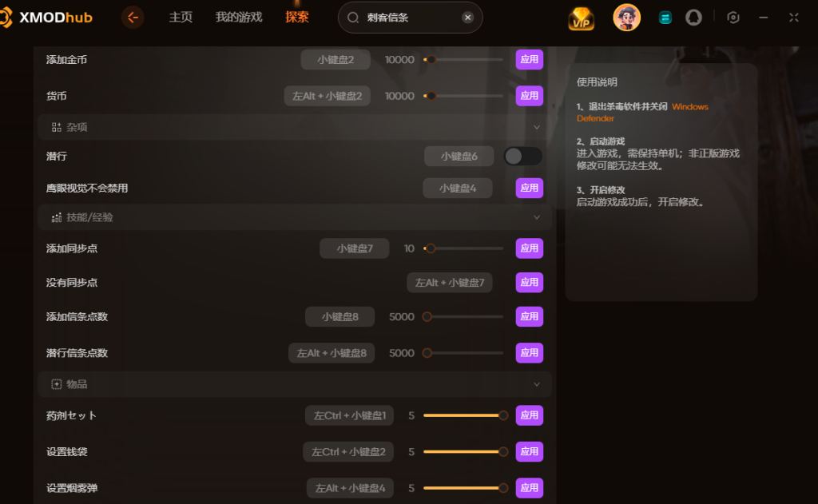Open the notifications bell icon
Viewport: 818px width, 504px height.
[x=693, y=18]
